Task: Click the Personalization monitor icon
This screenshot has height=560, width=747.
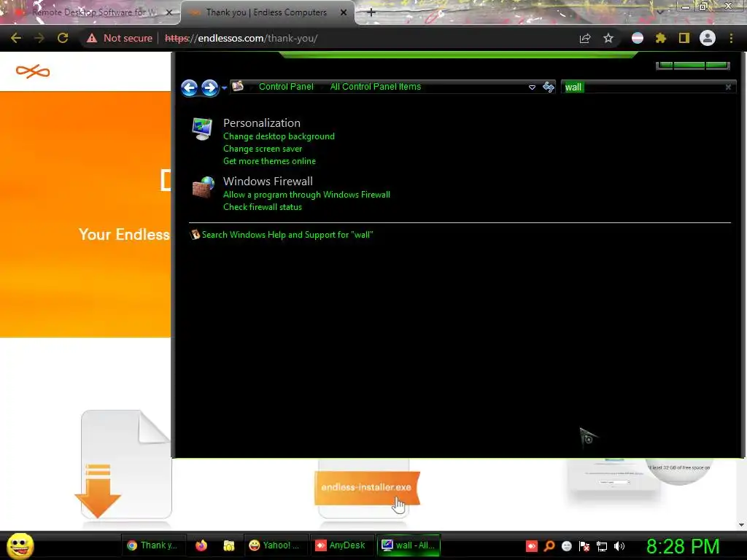Action: (x=202, y=128)
